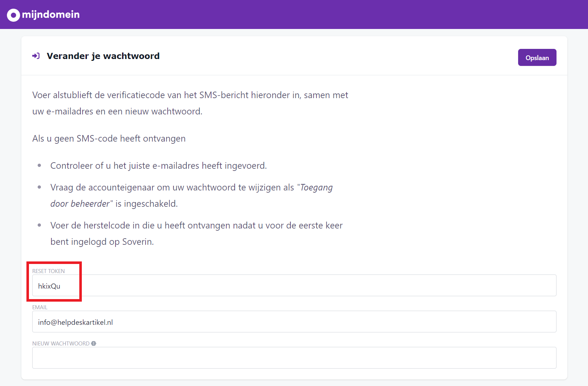Click the 'Voer de herstelcode in' bullet line
Viewport: 588px width, 386px height.
196,226
